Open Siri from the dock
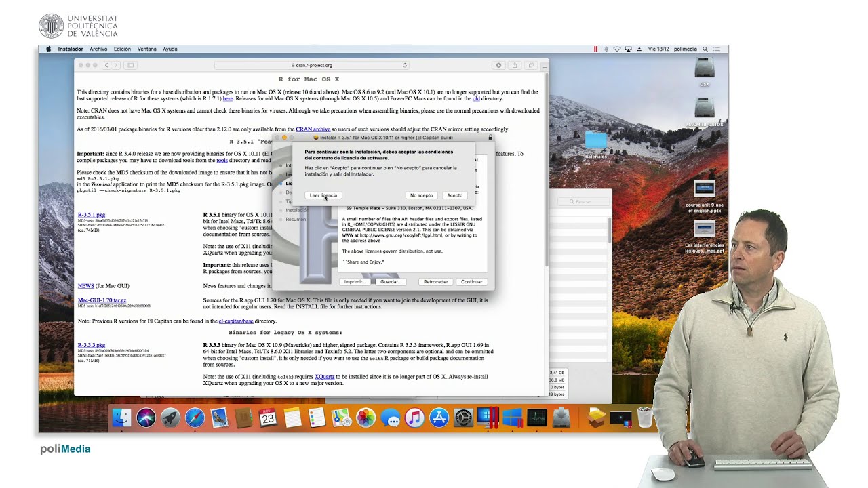 (x=146, y=418)
